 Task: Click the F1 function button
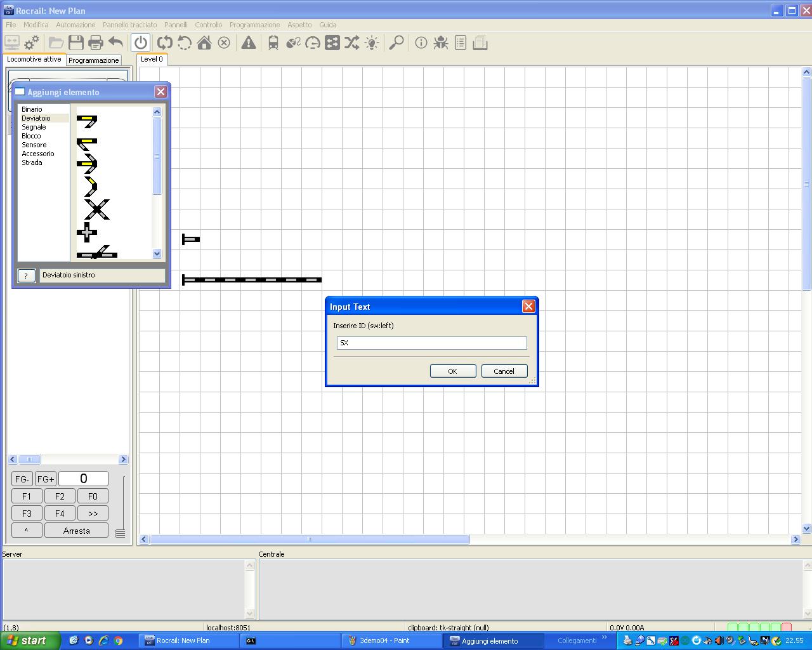[27, 496]
